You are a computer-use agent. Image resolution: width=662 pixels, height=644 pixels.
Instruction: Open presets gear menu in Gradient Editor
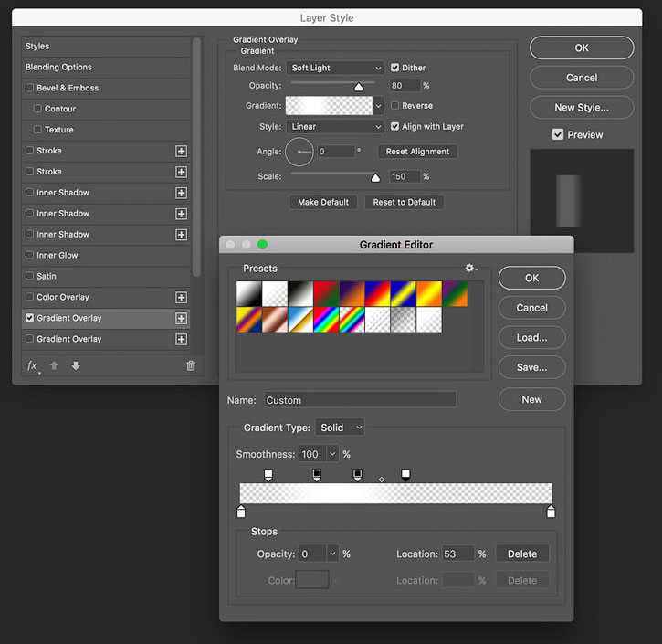(x=470, y=268)
